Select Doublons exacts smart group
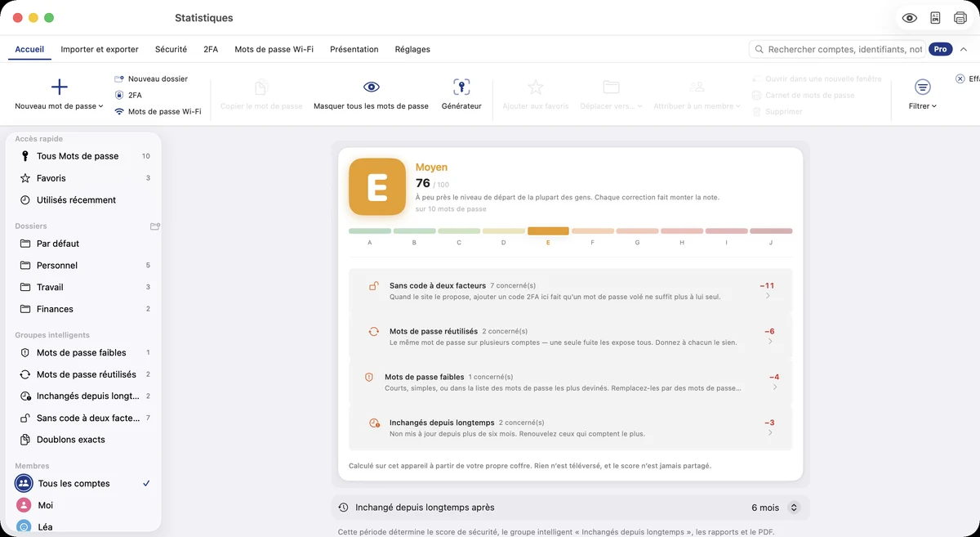This screenshot has width=980, height=537. (85, 440)
